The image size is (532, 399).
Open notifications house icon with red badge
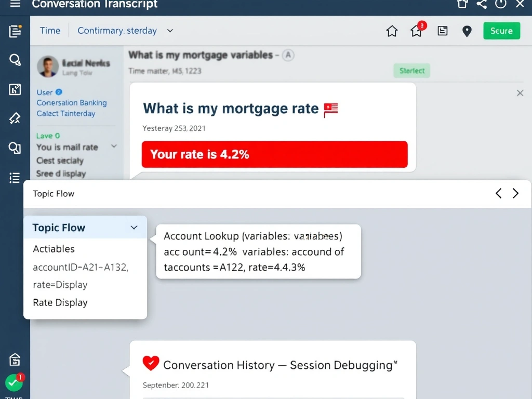[x=417, y=31]
